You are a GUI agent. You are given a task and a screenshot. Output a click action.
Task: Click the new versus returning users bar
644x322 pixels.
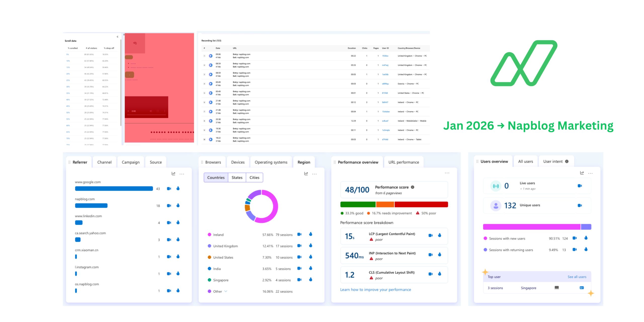(x=537, y=227)
